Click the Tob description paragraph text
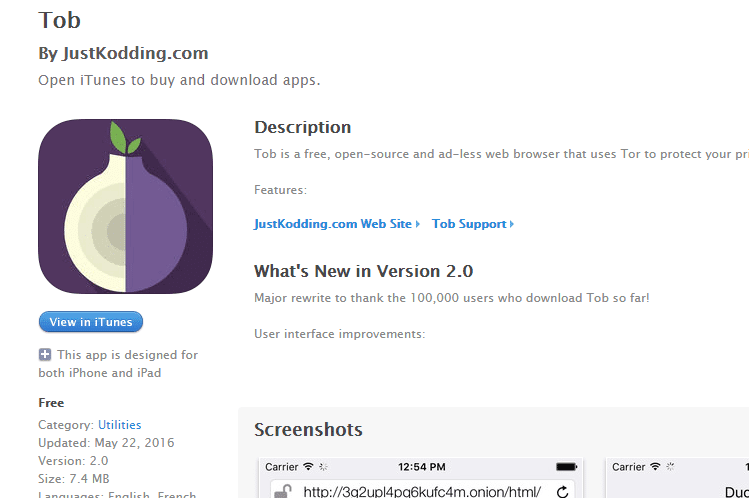This screenshot has width=749, height=498. [x=502, y=154]
